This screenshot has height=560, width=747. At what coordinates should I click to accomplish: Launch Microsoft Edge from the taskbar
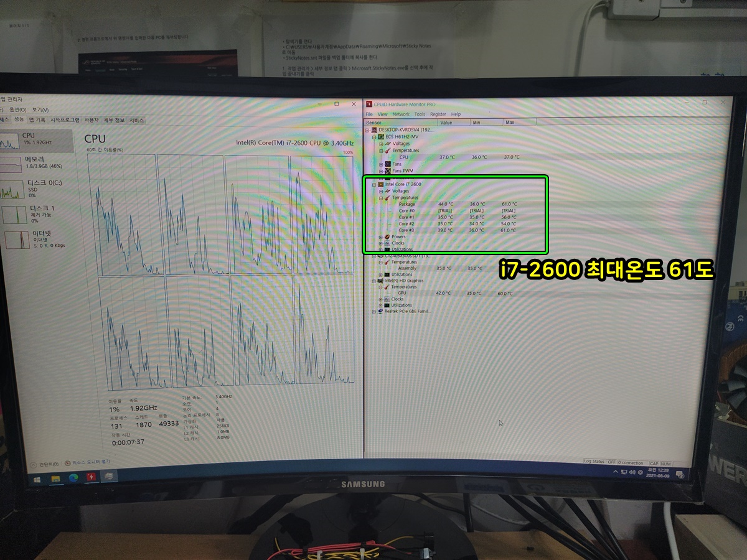tap(73, 478)
